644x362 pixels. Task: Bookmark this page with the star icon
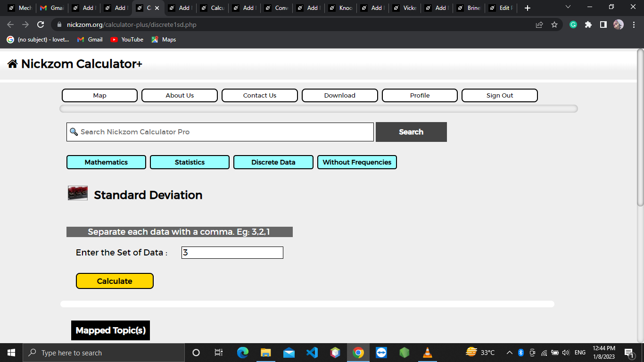coord(554,25)
